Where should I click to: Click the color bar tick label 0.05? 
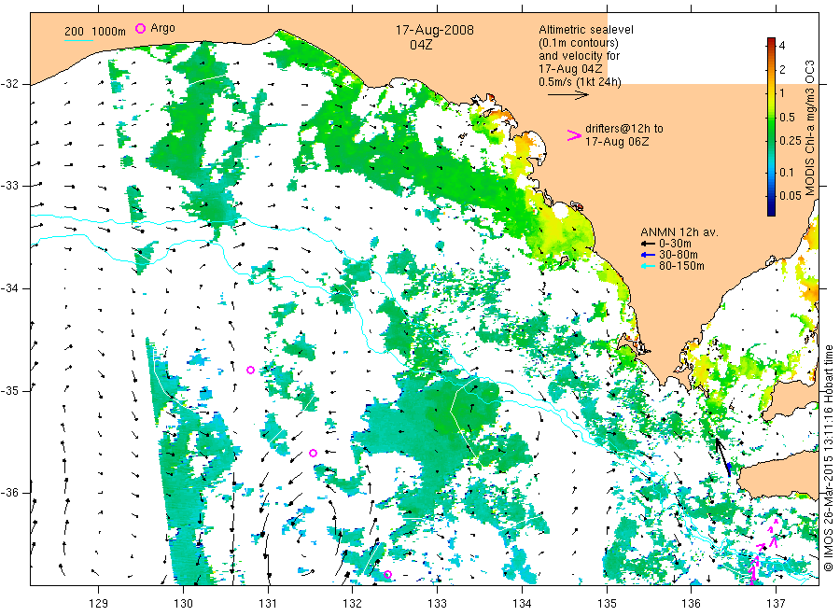pyautogui.click(x=790, y=195)
